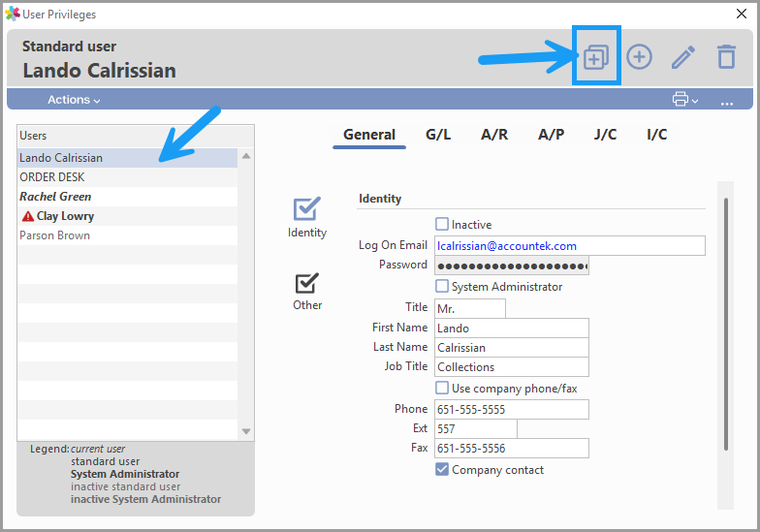
Task: Open the A/P tab
Action: (x=551, y=135)
